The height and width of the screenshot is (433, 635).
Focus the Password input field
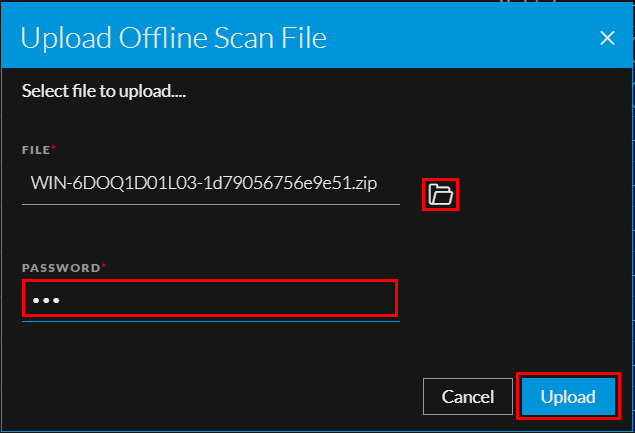click(210, 299)
